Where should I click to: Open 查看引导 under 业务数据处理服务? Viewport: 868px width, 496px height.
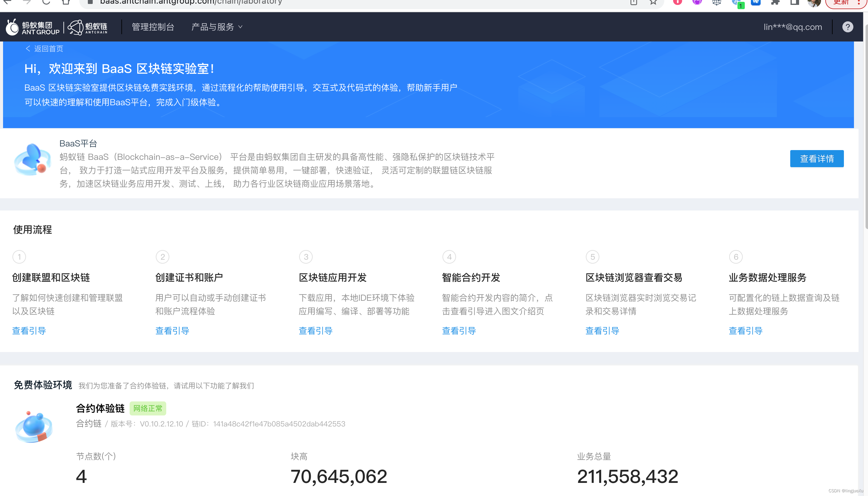[x=746, y=331]
